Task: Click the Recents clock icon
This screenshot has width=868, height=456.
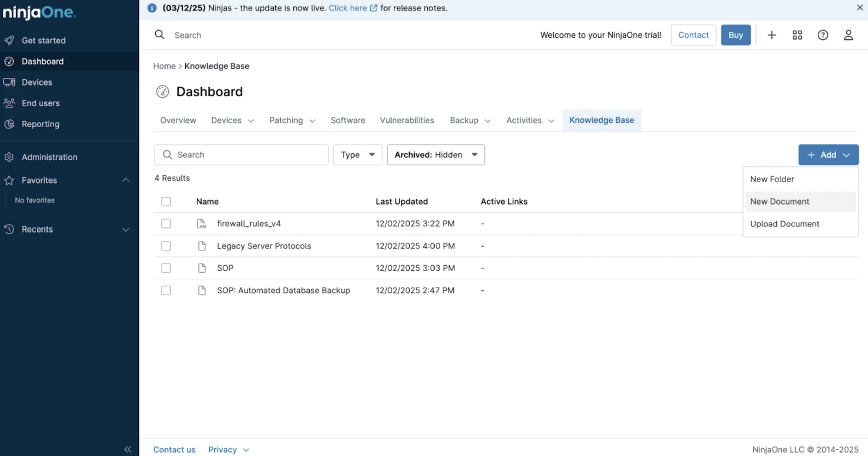Action: click(9, 229)
